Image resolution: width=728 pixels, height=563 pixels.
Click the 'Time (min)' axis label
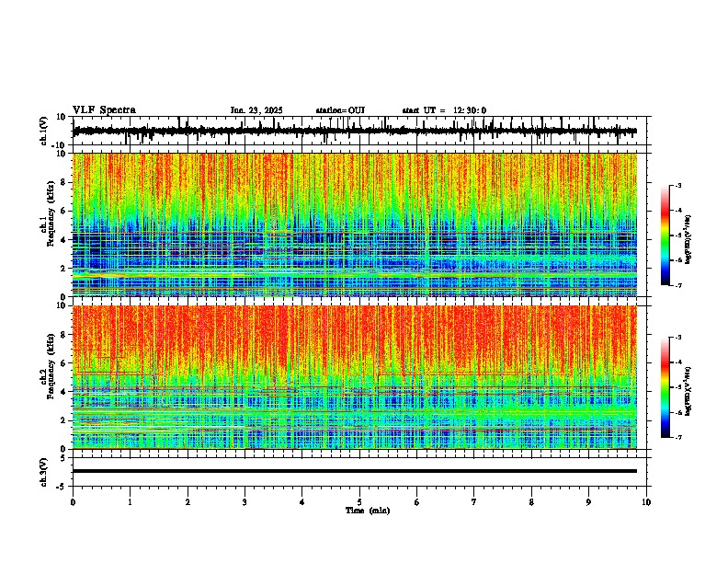(x=368, y=511)
